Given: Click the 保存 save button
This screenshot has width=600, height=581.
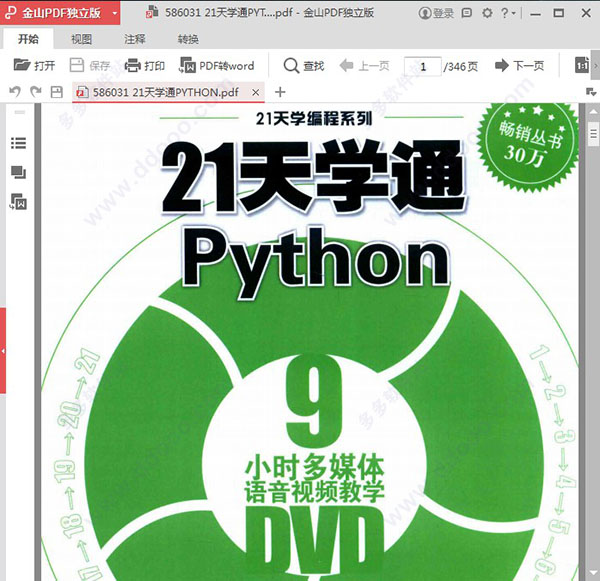Looking at the screenshot, I should 90,65.
